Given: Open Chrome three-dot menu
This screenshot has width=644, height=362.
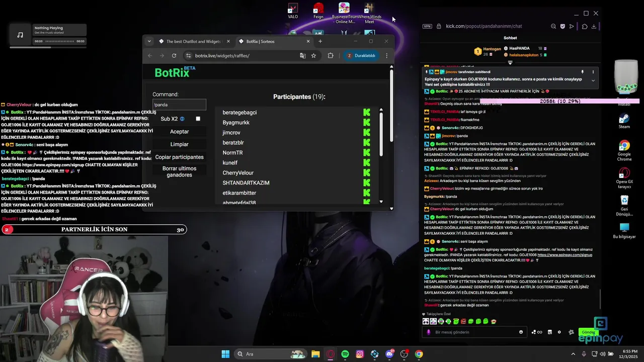Looking at the screenshot, I should coord(386,56).
